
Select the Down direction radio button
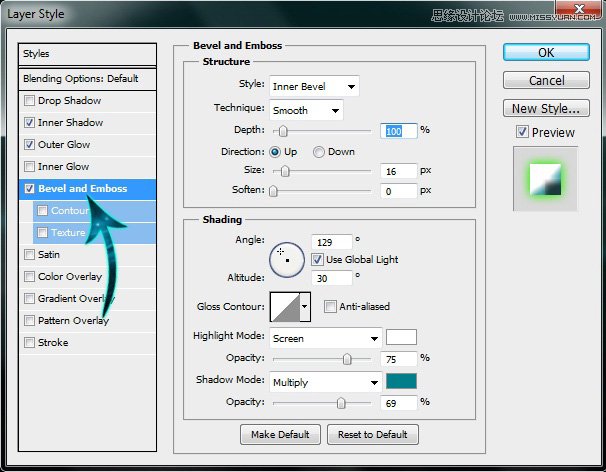tap(319, 152)
